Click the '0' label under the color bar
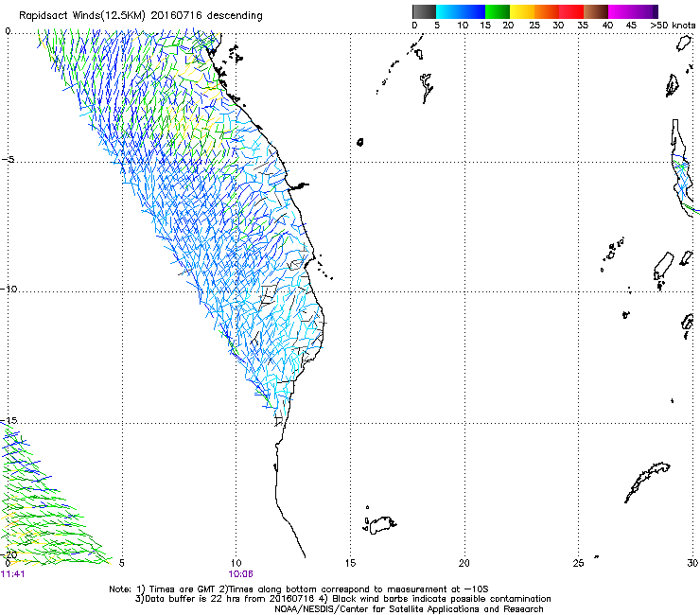Image resolution: width=700 pixels, height=615 pixels. pyautogui.click(x=414, y=26)
